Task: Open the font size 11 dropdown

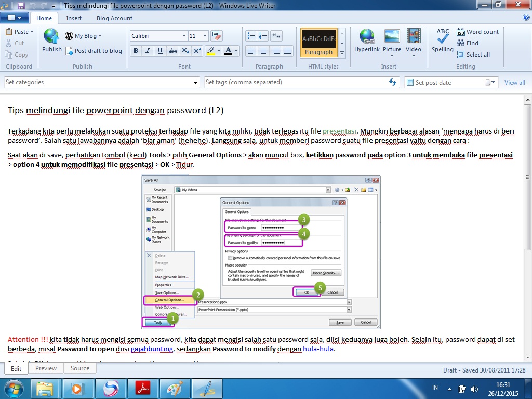Action: point(205,36)
